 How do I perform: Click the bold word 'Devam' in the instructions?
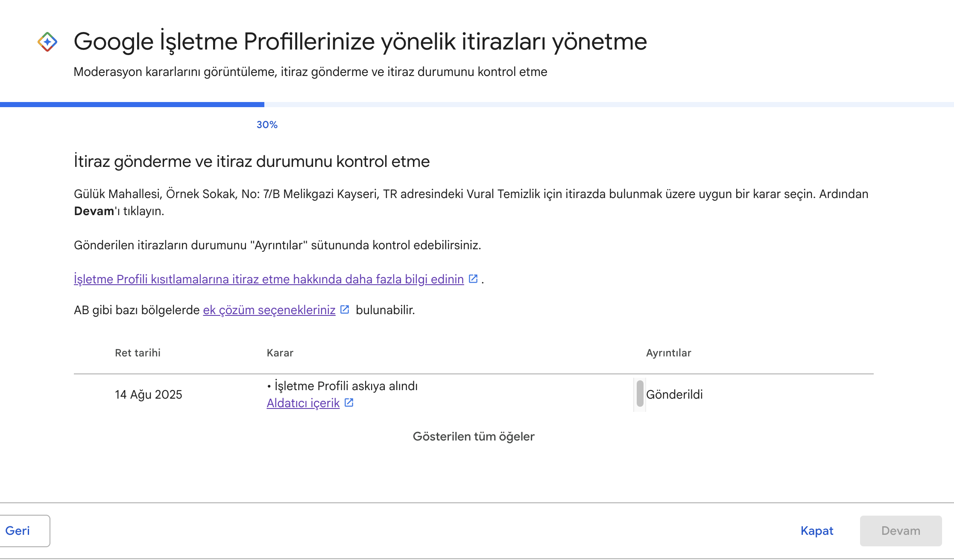94,211
